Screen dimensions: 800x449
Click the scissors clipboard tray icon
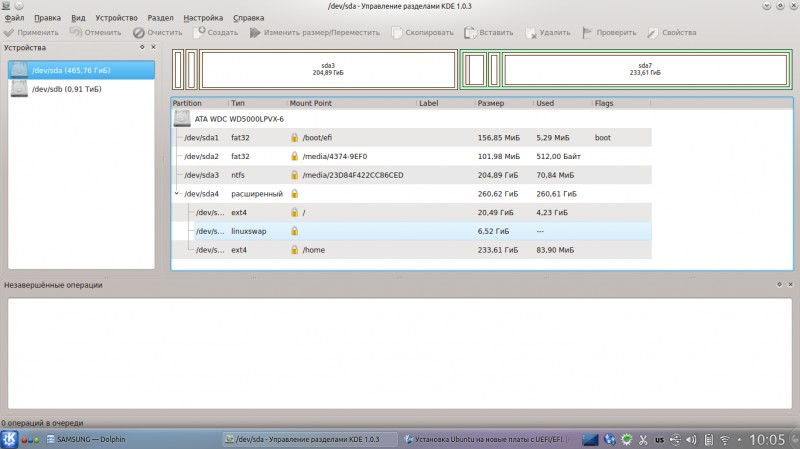(x=643, y=439)
